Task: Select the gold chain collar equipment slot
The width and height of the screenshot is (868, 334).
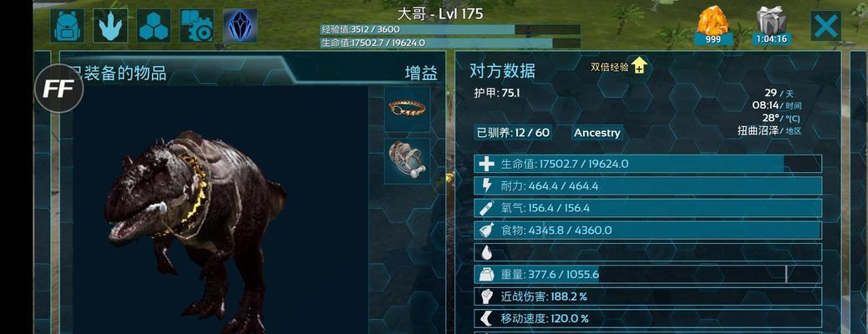Action: [x=407, y=109]
